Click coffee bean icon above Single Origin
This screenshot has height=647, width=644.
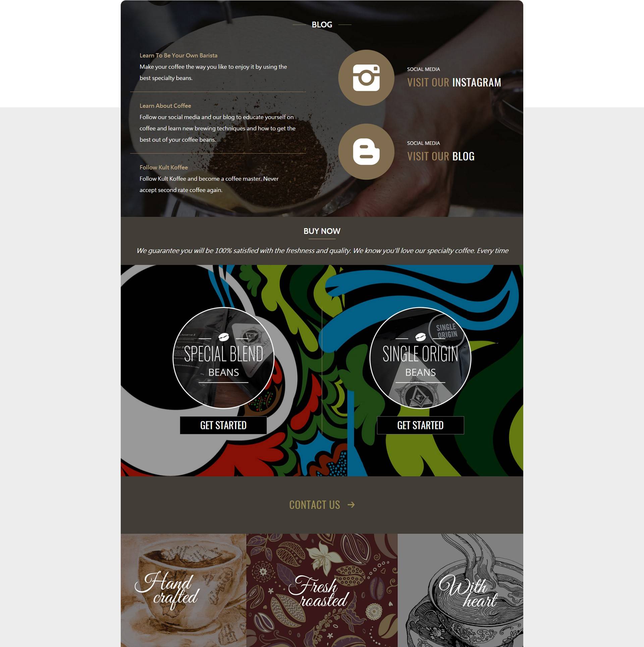[x=420, y=337]
